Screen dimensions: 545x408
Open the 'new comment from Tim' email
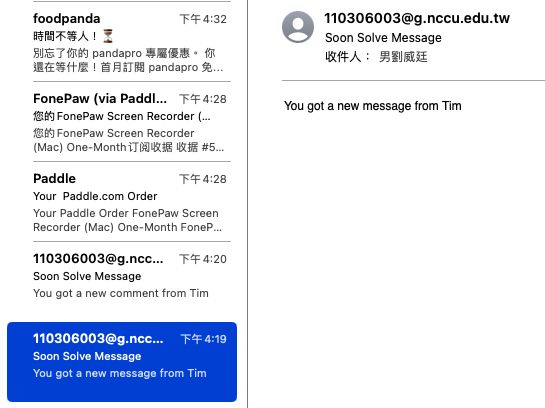(131, 278)
